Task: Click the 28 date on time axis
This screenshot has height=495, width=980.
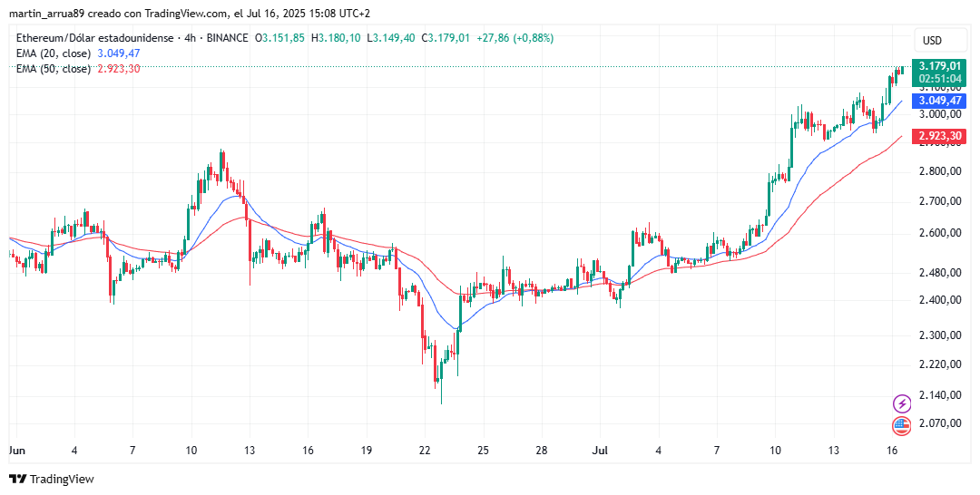Action: pyautogui.click(x=542, y=450)
